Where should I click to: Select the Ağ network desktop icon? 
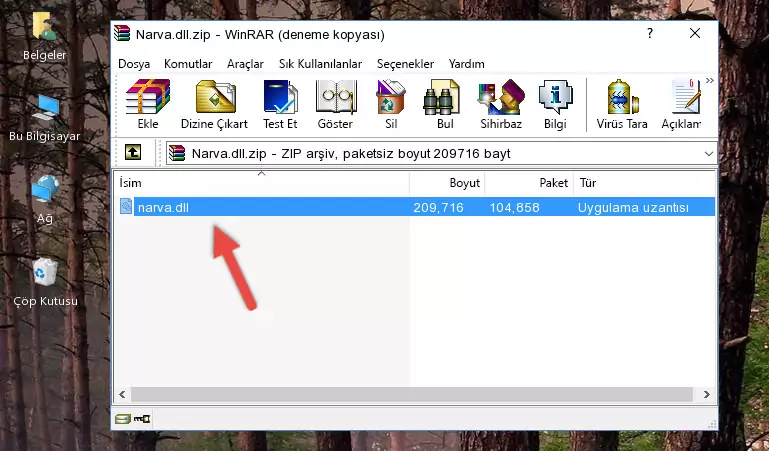click(x=45, y=200)
